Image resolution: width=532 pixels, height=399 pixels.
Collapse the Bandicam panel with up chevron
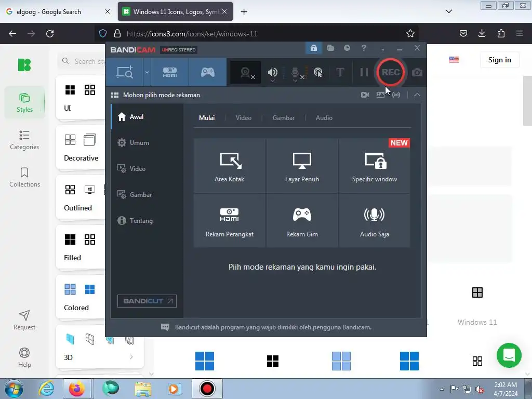417,95
